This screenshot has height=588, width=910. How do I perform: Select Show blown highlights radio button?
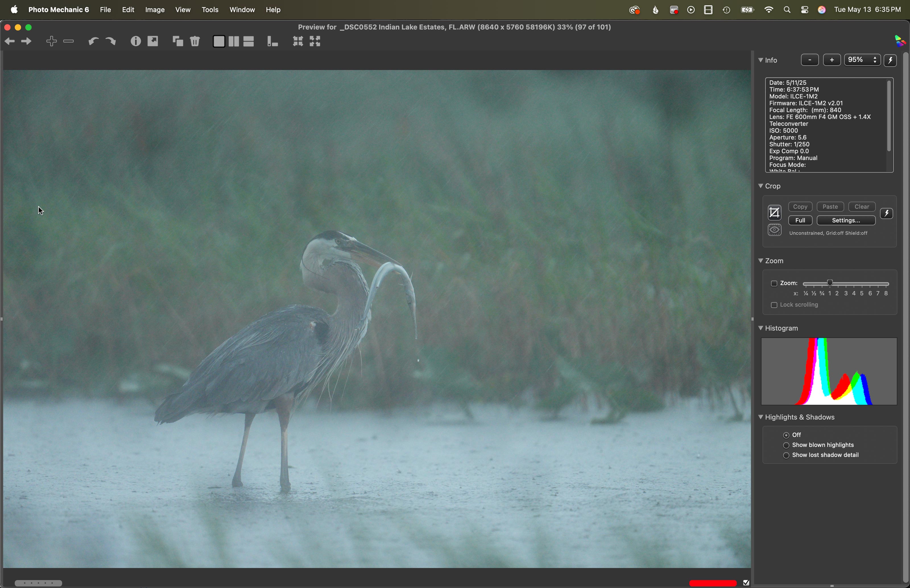click(786, 446)
